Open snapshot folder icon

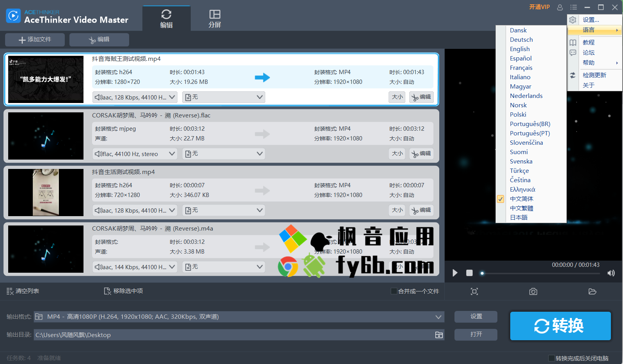(593, 291)
